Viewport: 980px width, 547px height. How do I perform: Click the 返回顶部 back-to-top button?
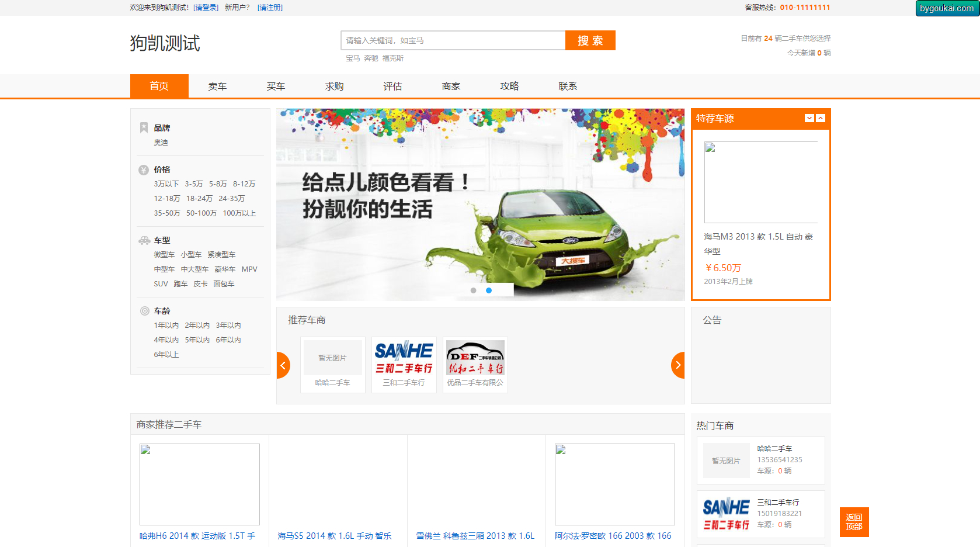pos(854,522)
